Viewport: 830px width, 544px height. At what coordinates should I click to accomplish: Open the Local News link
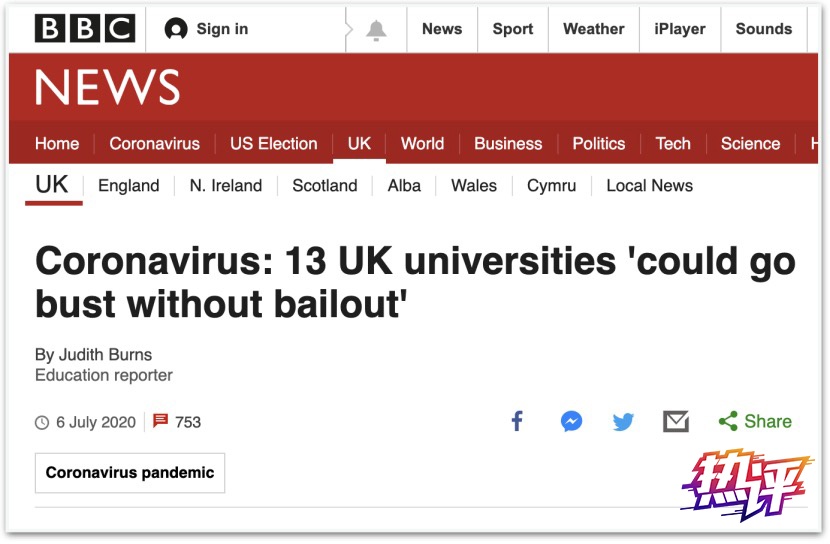pyautogui.click(x=649, y=185)
